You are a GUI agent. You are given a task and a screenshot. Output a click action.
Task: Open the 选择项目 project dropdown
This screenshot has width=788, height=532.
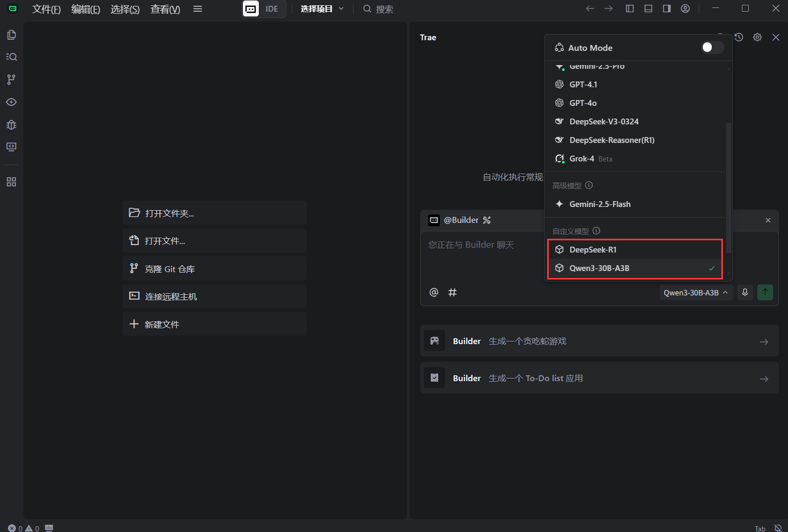tap(322, 9)
